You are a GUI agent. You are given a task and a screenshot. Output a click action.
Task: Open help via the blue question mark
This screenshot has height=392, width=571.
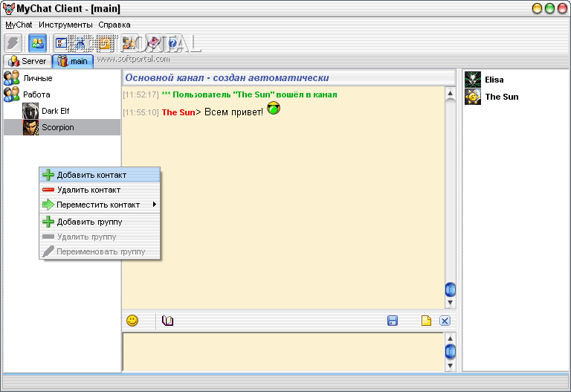point(172,43)
